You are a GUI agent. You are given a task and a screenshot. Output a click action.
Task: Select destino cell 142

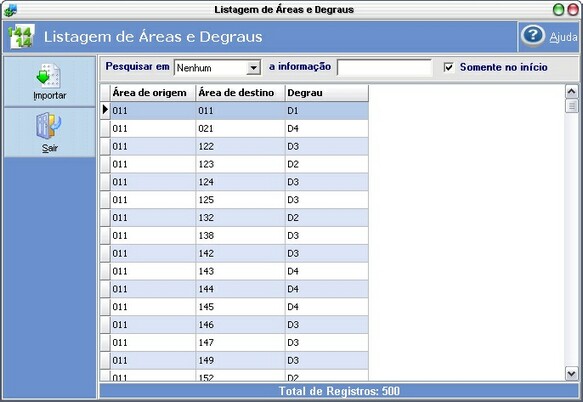click(240, 253)
